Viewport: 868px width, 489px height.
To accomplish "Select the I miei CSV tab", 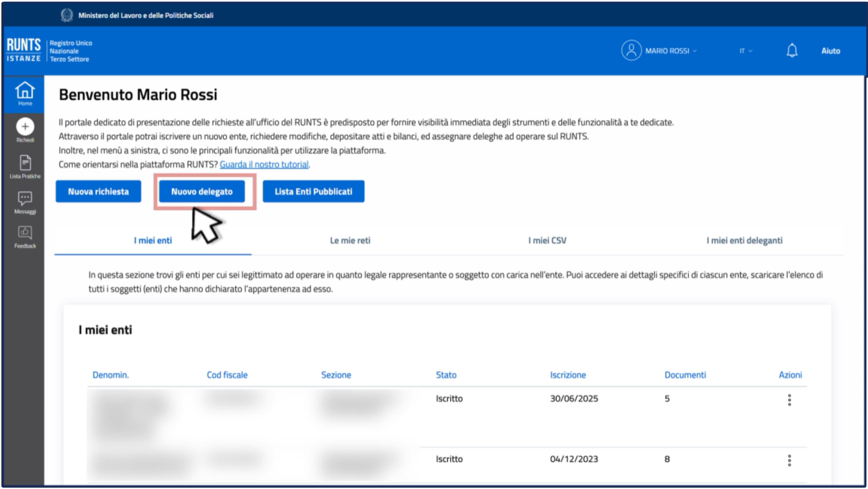I will pyautogui.click(x=547, y=241).
